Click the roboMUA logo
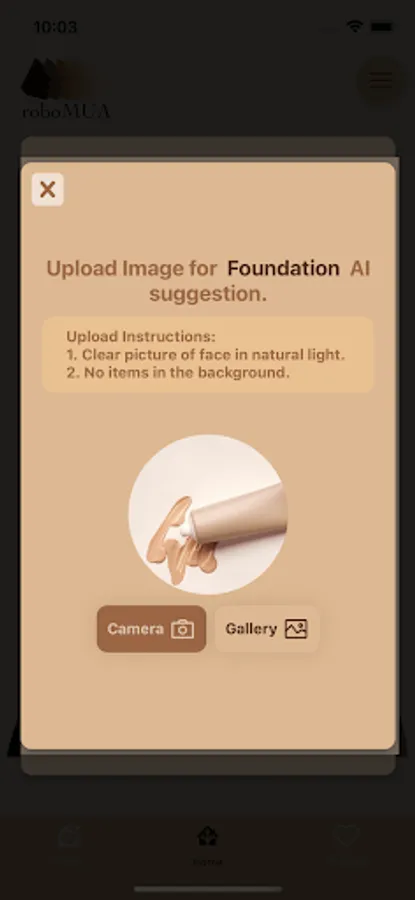The height and width of the screenshot is (900, 415). 64,88
